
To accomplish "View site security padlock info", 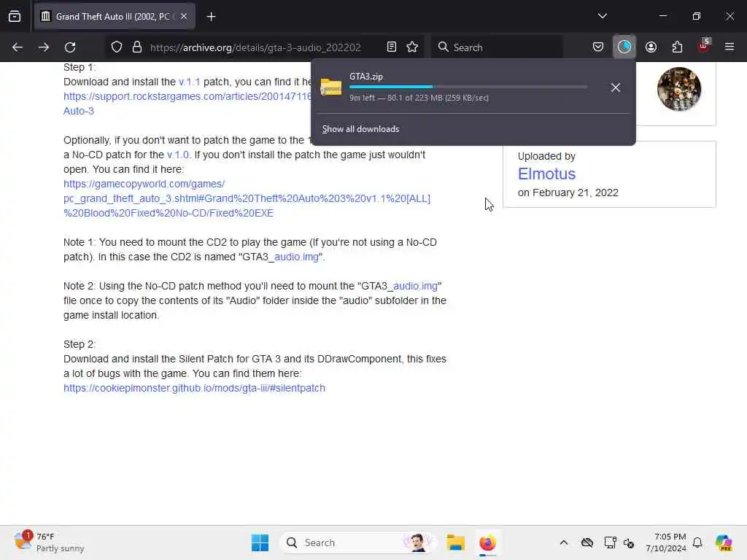I will tap(137, 47).
